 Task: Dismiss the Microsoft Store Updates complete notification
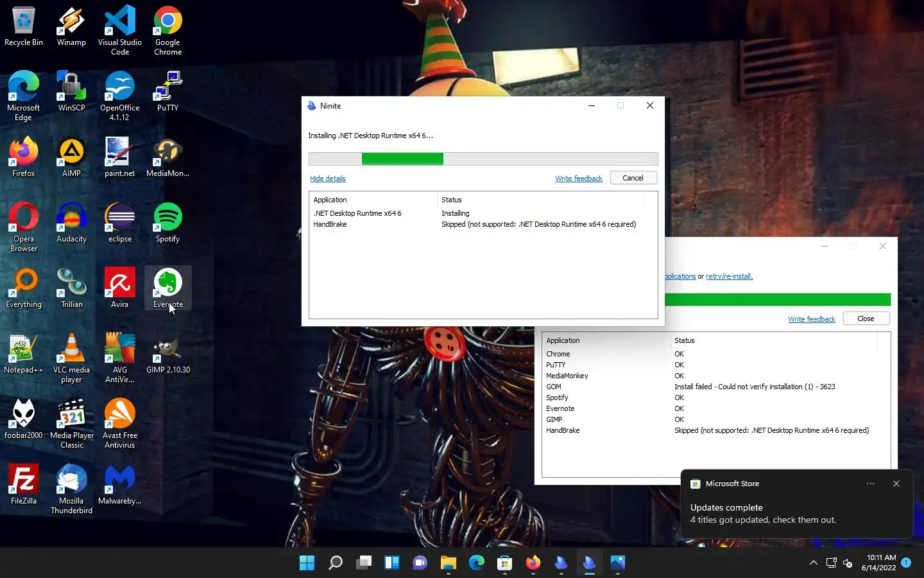click(x=896, y=484)
